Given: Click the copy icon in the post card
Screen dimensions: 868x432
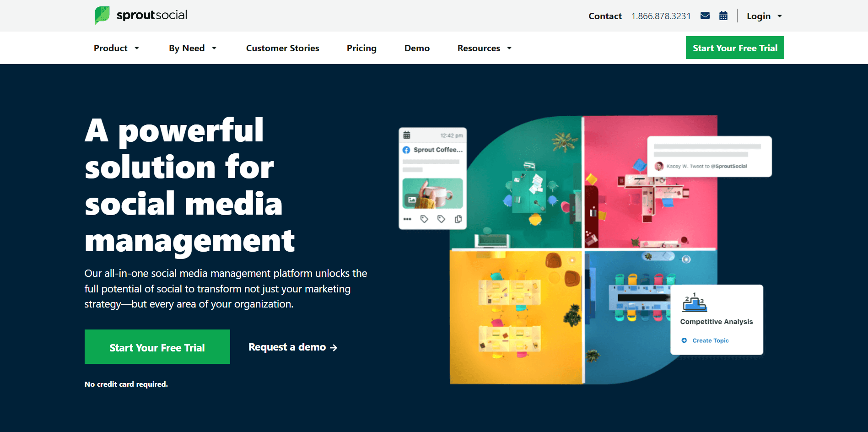Looking at the screenshot, I should click(x=458, y=219).
